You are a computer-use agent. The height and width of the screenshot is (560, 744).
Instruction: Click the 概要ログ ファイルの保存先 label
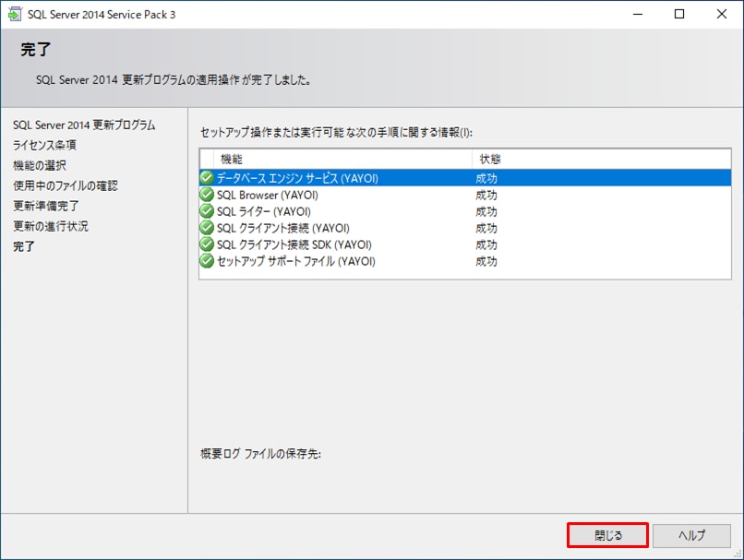(x=260, y=454)
